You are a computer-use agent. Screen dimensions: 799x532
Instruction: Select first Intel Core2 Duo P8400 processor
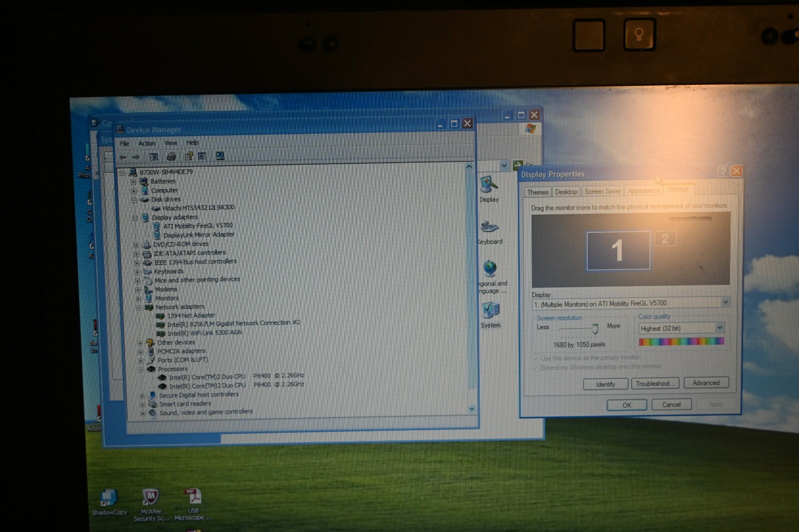pos(237,376)
